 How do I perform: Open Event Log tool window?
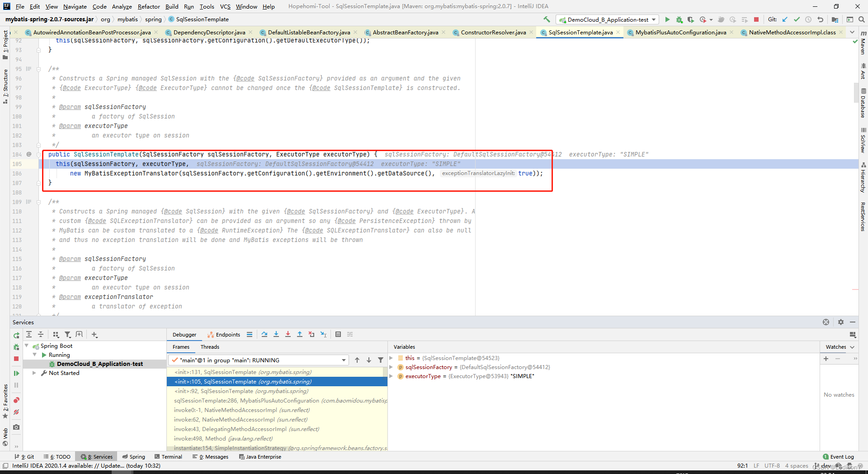click(839, 457)
